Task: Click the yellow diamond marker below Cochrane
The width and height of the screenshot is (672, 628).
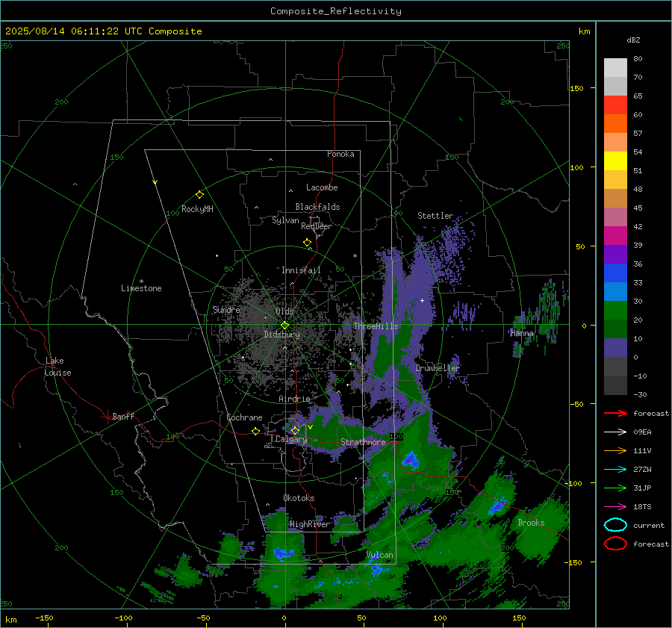Action: pyautogui.click(x=256, y=432)
